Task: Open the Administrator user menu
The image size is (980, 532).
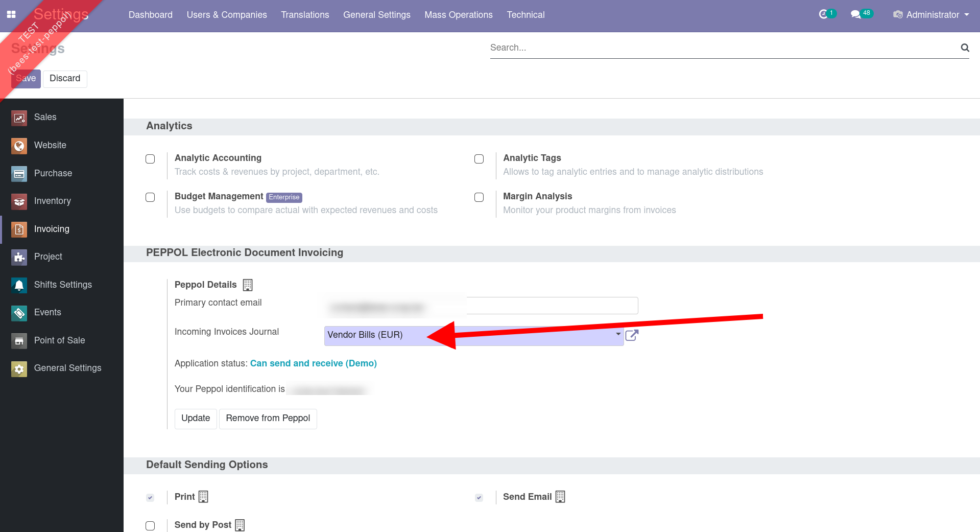Action: (931, 15)
